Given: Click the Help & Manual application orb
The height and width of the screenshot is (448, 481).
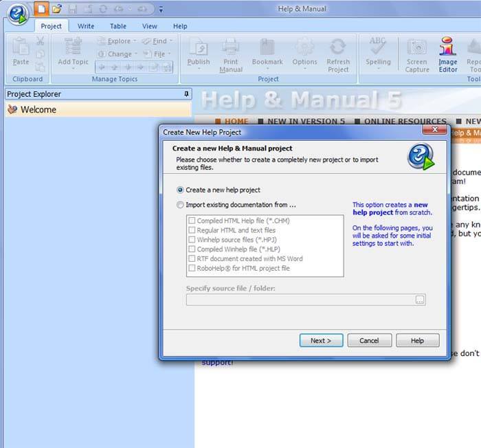Looking at the screenshot, I should click(x=18, y=12).
